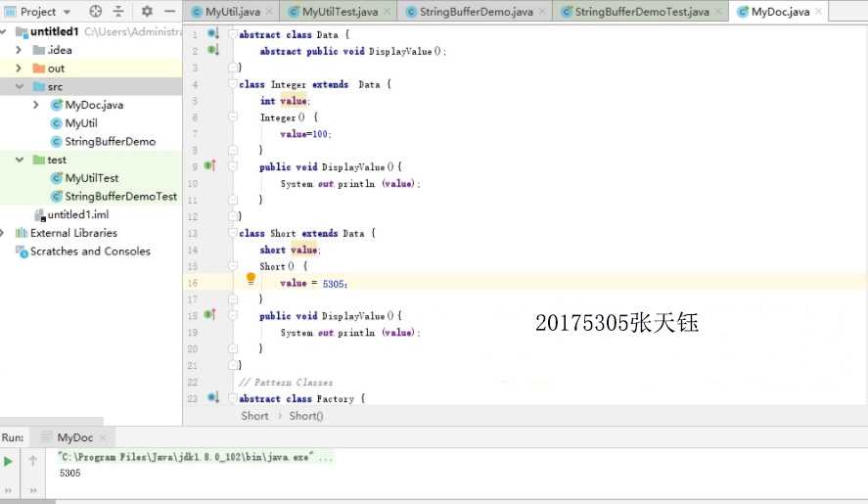
Task: Click the up arrow in Run toolbar
Action: 32,461
